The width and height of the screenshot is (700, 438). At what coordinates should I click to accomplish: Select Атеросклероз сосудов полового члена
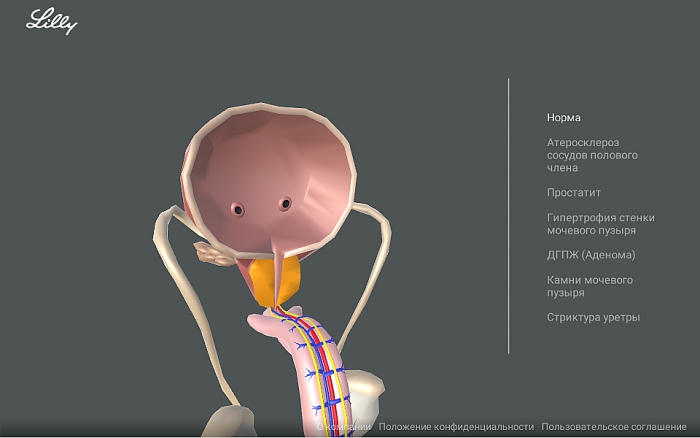[x=592, y=155]
